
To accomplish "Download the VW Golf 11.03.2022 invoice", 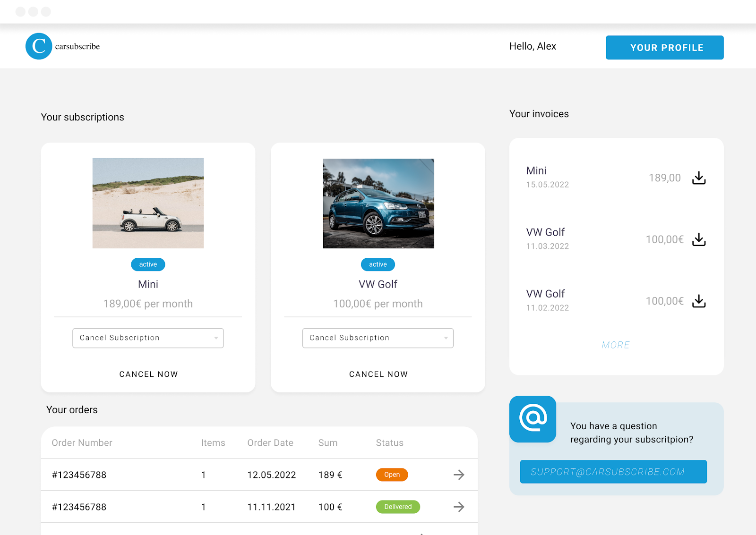I will (699, 239).
